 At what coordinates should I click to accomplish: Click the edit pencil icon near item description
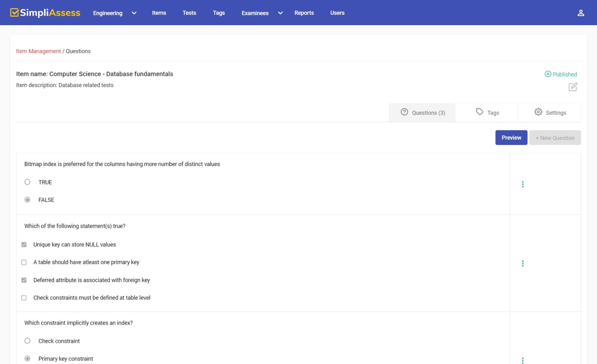(x=573, y=87)
